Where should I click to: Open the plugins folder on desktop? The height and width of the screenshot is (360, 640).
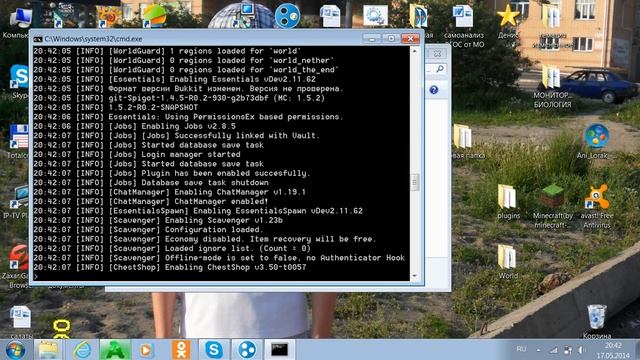(x=507, y=197)
